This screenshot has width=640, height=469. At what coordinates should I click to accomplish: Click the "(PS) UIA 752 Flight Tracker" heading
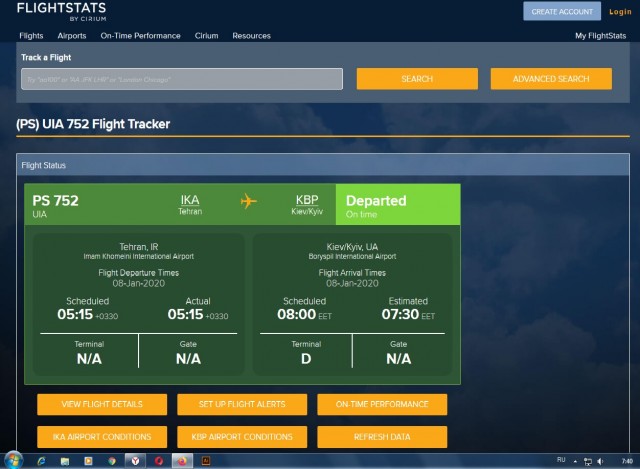pos(93,124)
